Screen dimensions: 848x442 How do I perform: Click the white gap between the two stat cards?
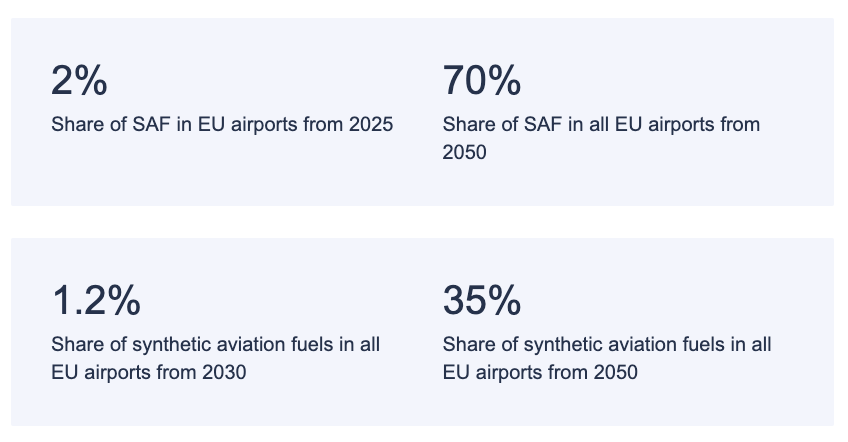click(422, 222)
